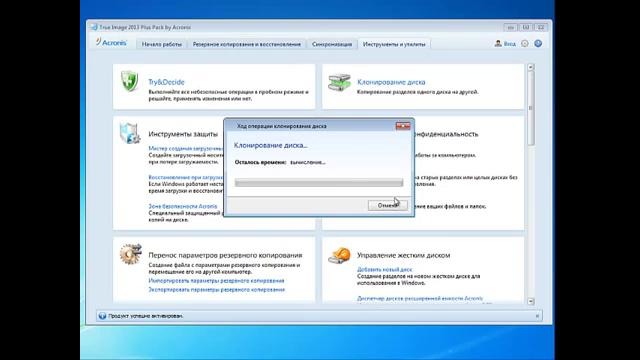Click the scrollbar down arrow
The height and width of the screenshot is (360, 640).
(x=531, y=301)
